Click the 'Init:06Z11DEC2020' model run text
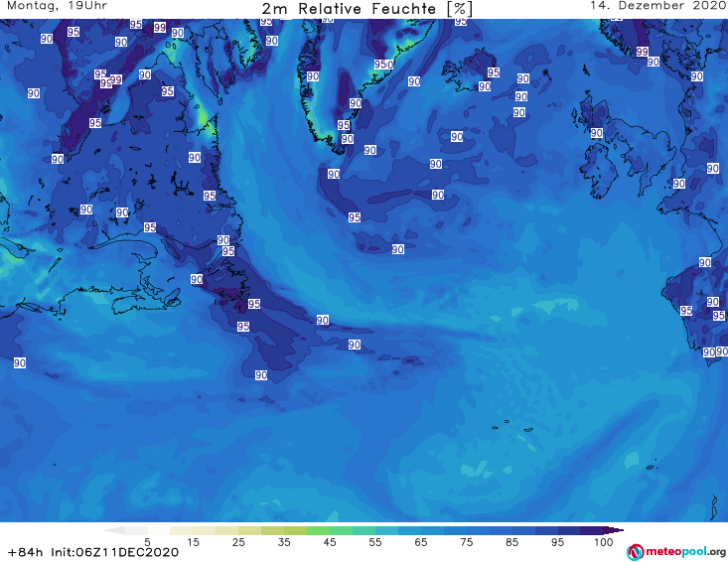 click(114, 552)
